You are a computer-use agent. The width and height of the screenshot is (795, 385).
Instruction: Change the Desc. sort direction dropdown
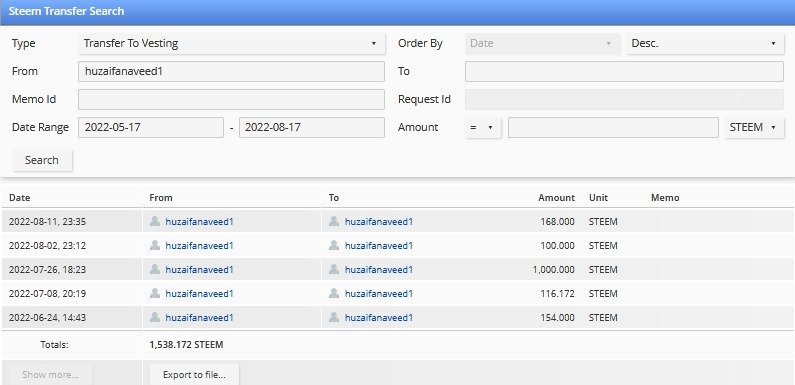point(705,44)
